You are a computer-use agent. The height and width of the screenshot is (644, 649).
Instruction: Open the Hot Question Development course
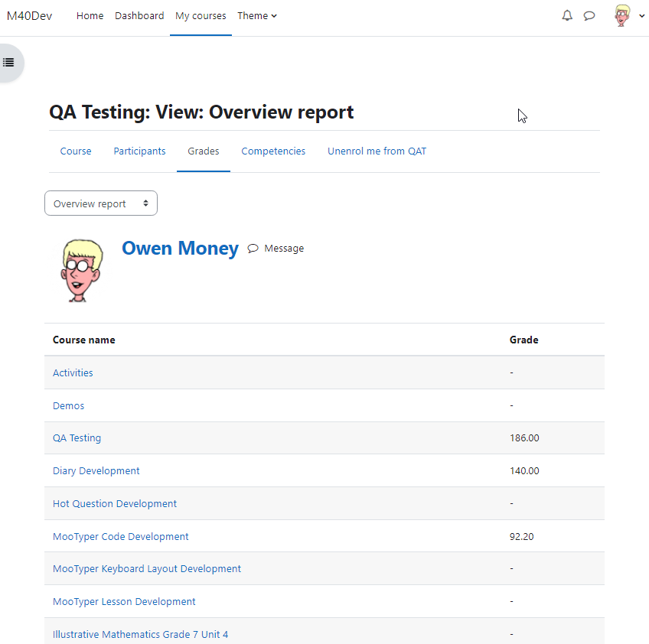coord(115,503)
